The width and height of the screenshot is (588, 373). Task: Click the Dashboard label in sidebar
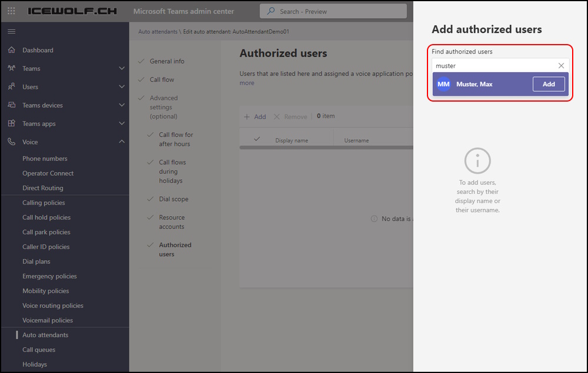click(38, 50)
